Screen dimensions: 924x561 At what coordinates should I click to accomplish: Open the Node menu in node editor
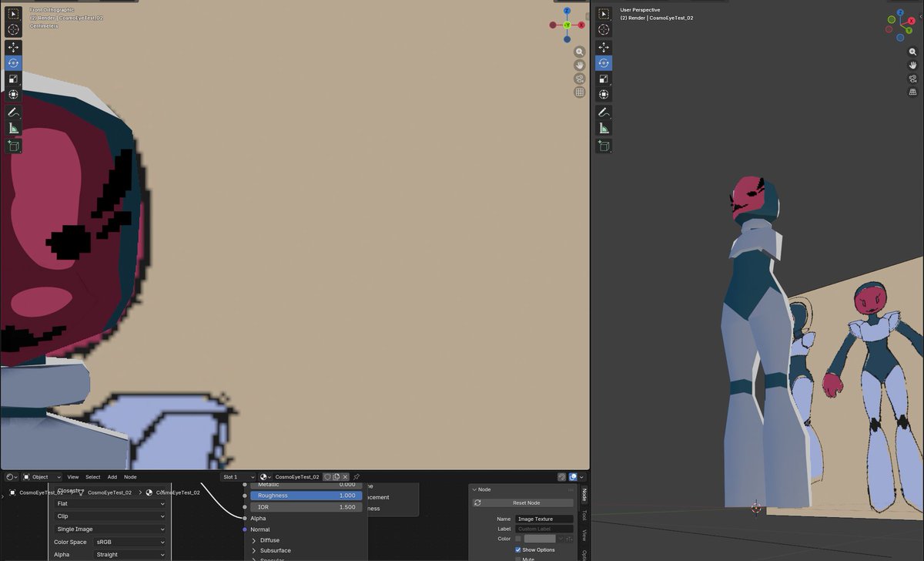click(x=130, y=477)
